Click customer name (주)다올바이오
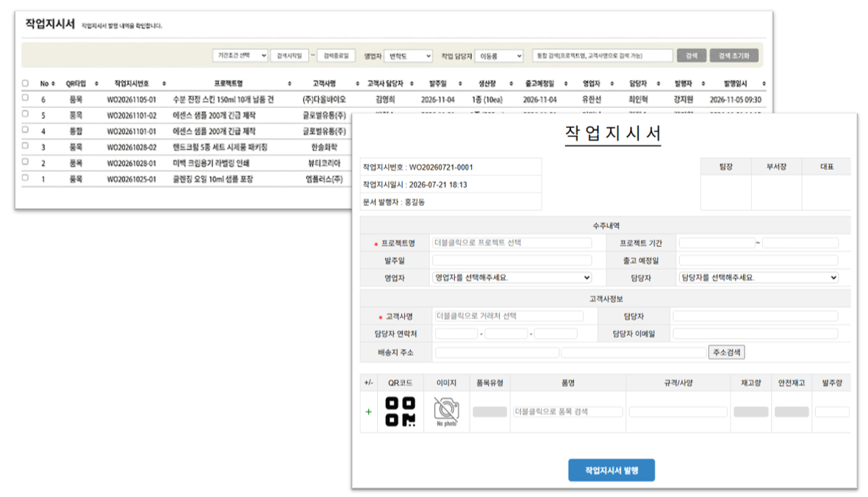Image resolution: width=868 pixels, height=497 pixels. (x=324, y=100)
